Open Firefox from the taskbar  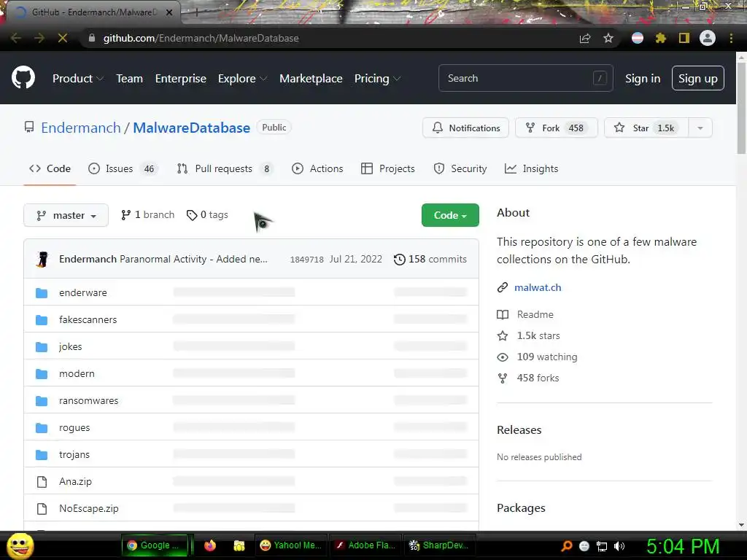coord(209,545)
